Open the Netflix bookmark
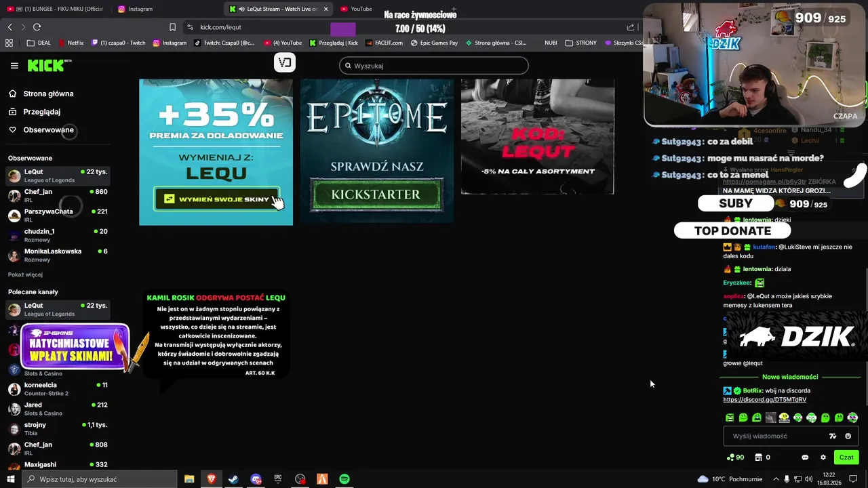Screen dimensions: 868x488 click(71, 43)
